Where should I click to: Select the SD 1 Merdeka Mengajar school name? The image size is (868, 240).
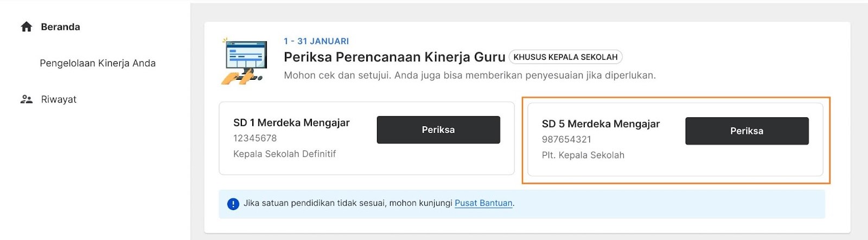(291, 123)
